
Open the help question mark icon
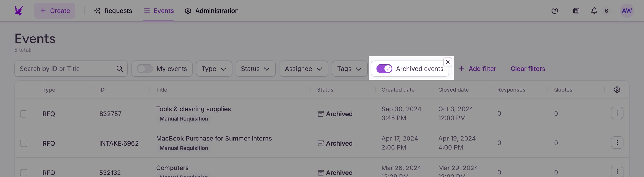click(555, 11)
